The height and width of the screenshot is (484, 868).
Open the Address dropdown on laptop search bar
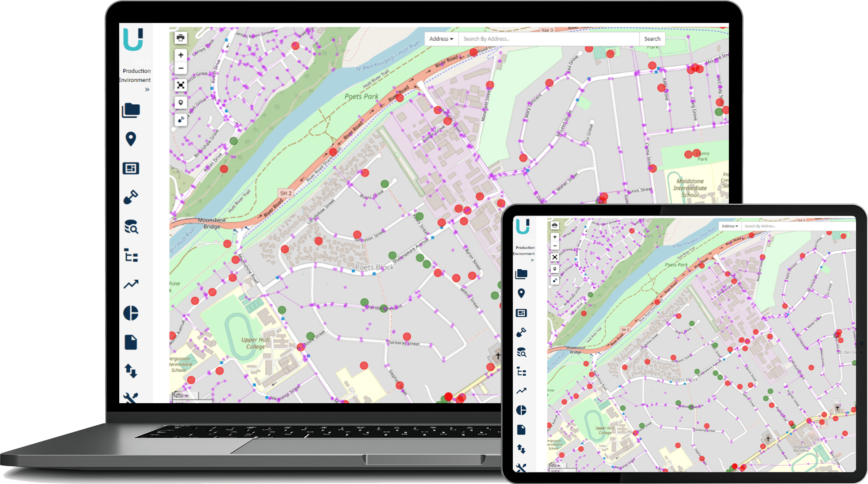(x=441, y=39)
